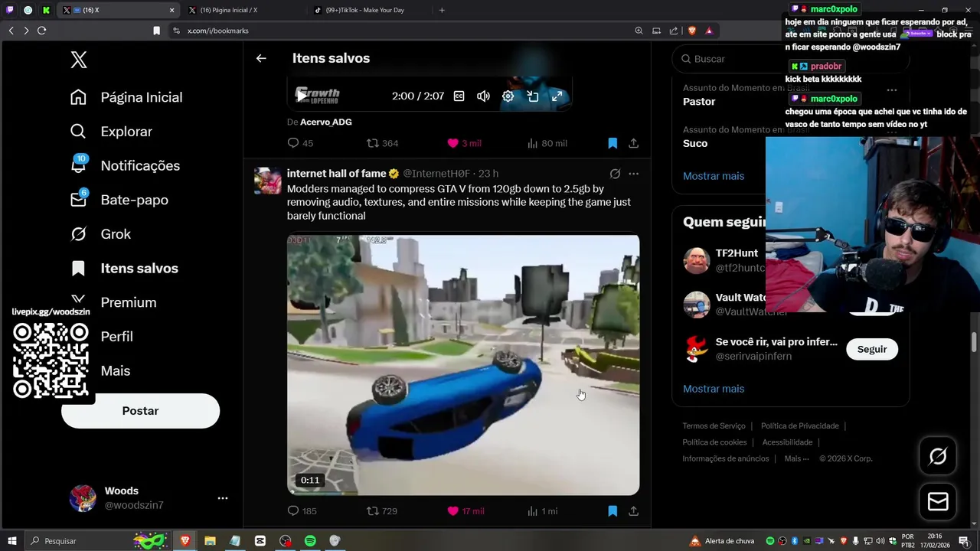Image resolution: width=980 pixels, height=551 pixels.
Task: Open Woods account menu dots
Action: pyautogui.click(x=223, y=498)
